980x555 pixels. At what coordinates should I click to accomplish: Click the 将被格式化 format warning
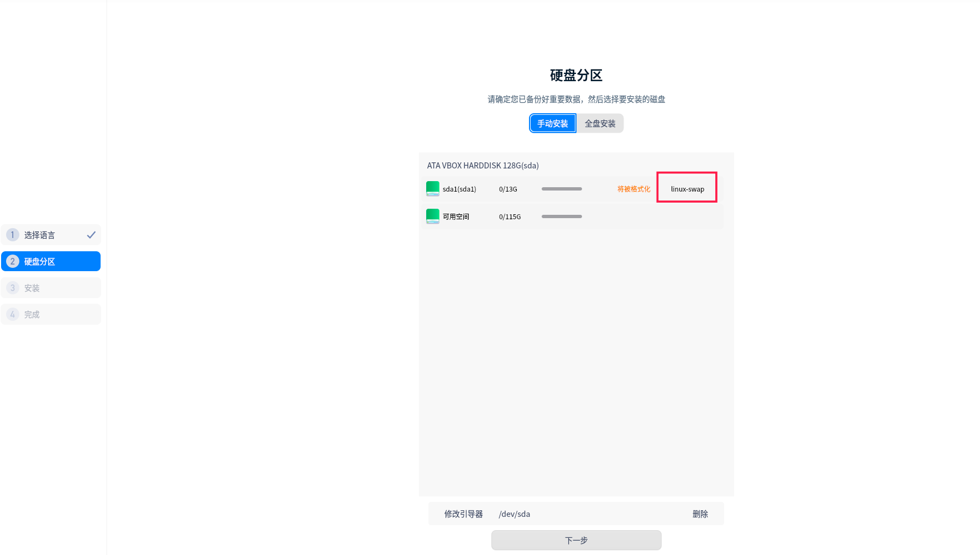pos(634,189)
